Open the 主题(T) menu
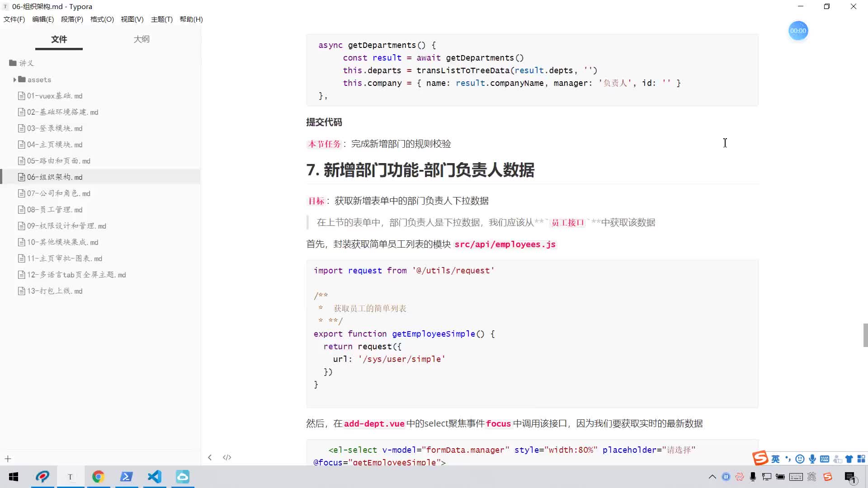This screenshot has width=868, height=488. point(161,19)
